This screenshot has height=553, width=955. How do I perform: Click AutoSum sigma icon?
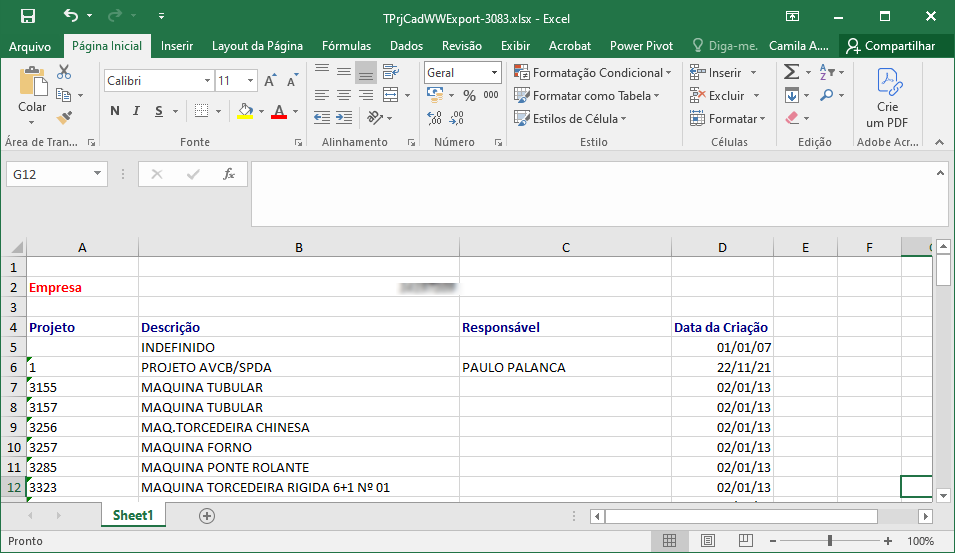(x=791, y=72)
